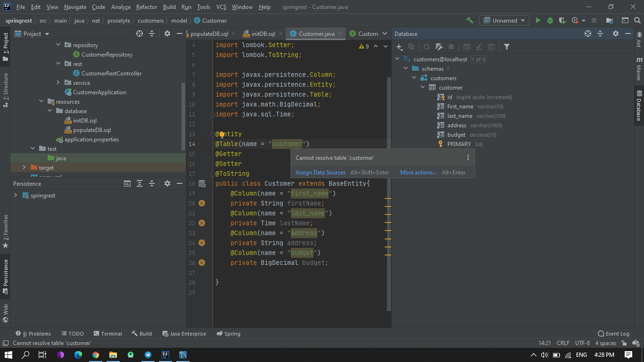Open Data Source Properties wrench icon
Viewport: 644px width, 362px height.
tap(438, 47)
